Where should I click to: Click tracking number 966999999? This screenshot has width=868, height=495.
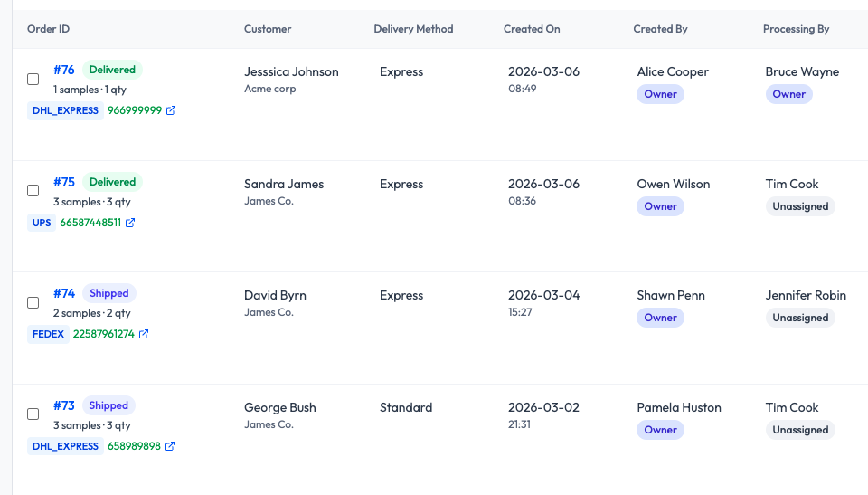[x=135, y=110]
